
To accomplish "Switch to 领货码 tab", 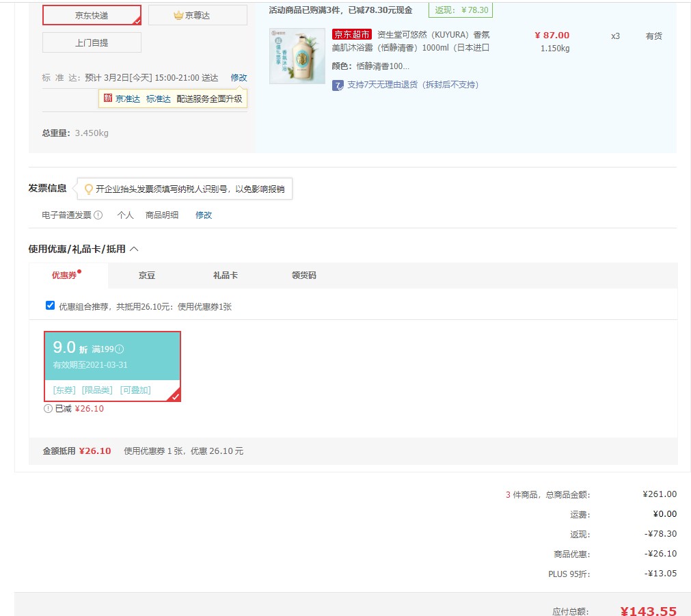I will tap(304, 276).
